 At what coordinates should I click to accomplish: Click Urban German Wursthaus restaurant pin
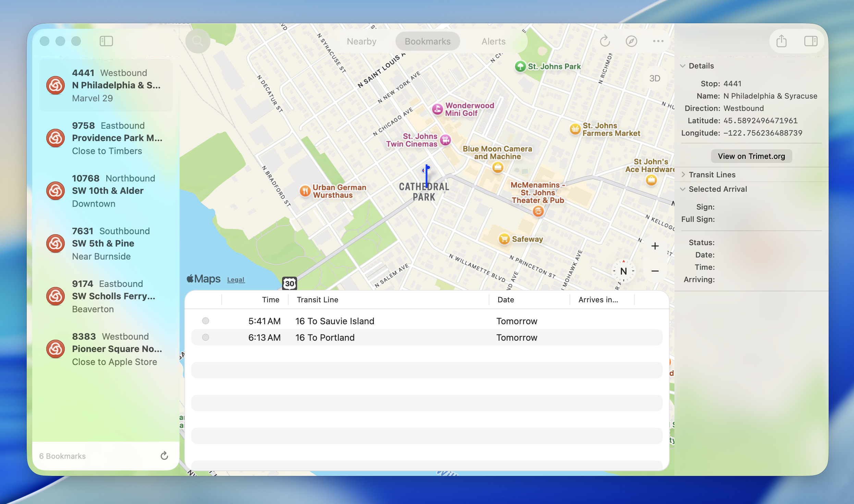(305, 191)
